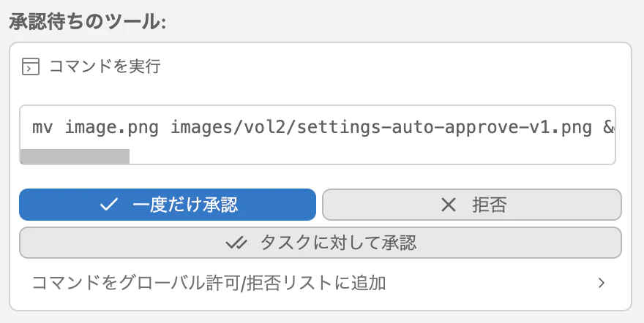
Task: Click the コマンドを実行 label
Action: (x=105, y=66)
